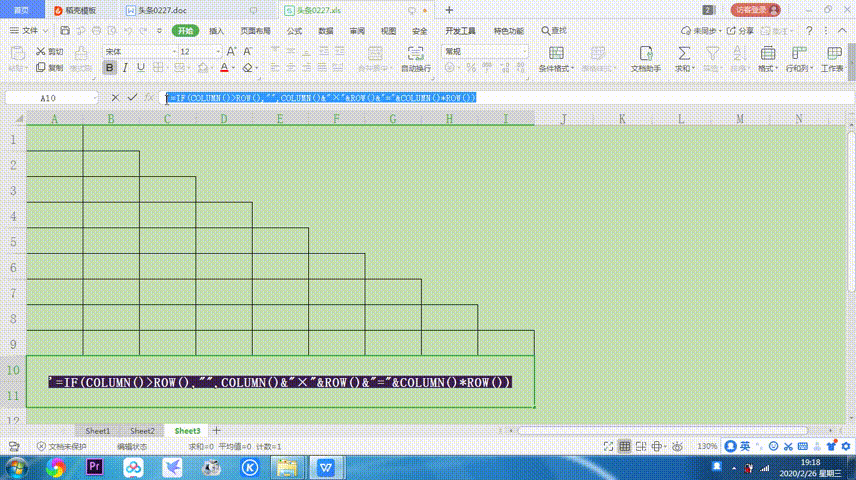Viewport: 856px width, 480px height.
Task: Open the font size 12 dropdown
Action: pyautogui.click(x=218, y=51)
